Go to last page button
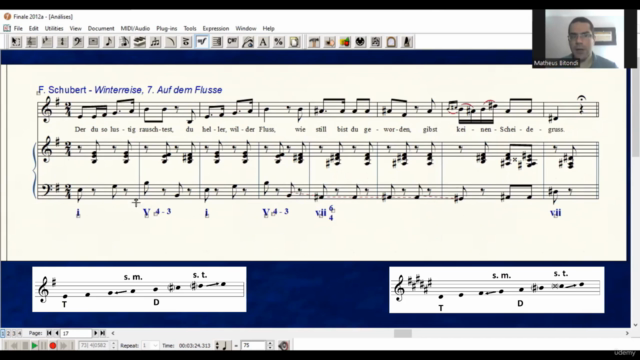This screenshot has width=640, height=360. (103, 333)
